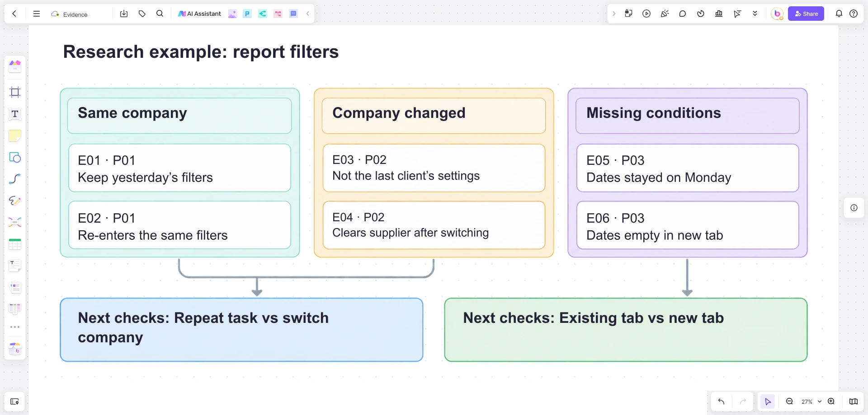Viewport: 868px width, 415px height.
Task: Select the Existing tab vs new tab box
Action: tap(626, 330)
